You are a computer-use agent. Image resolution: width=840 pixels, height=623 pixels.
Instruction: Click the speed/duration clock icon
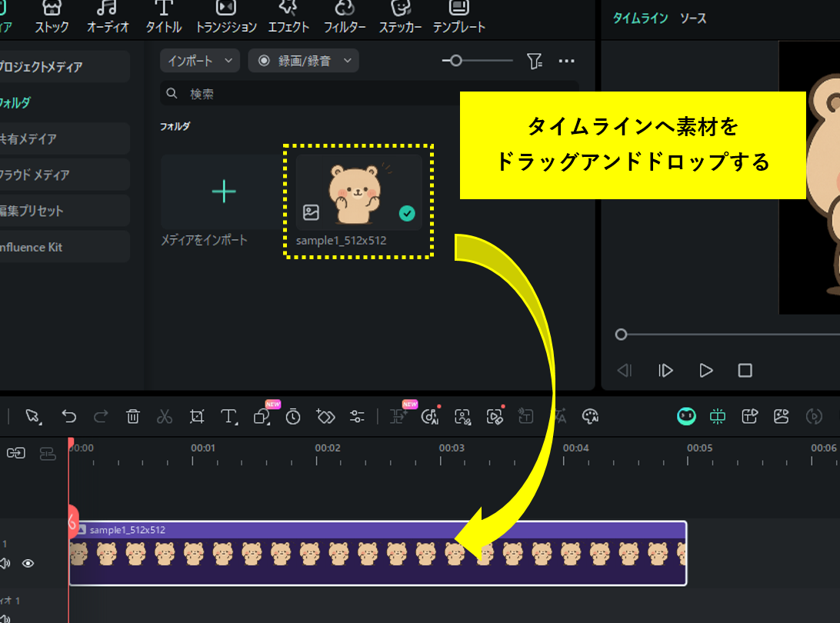293,416
